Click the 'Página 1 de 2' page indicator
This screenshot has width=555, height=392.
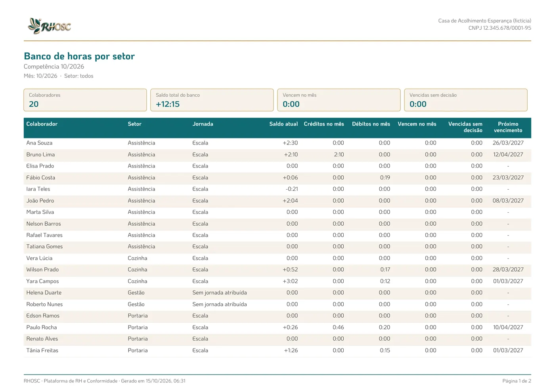pos(517,381)
